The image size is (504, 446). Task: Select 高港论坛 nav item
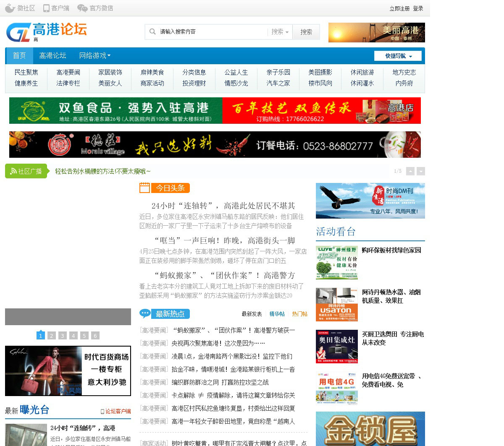pyautogui.click(x=52, y=55)
